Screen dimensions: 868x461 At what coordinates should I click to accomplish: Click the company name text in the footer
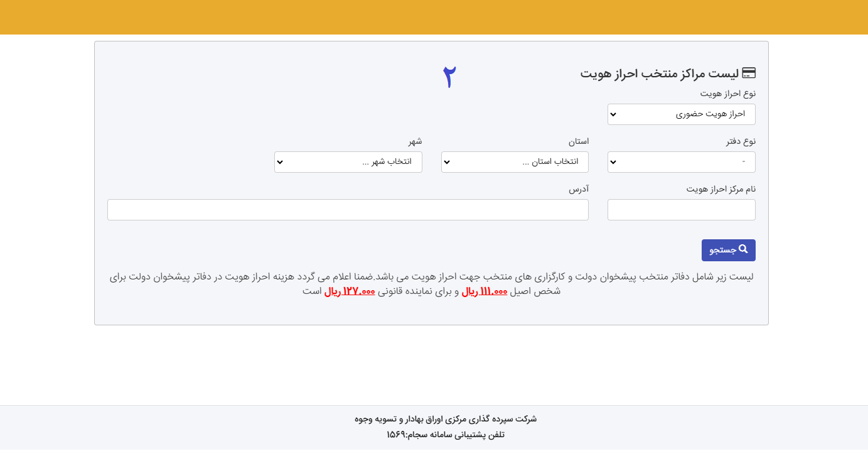(x=446, y=418)
